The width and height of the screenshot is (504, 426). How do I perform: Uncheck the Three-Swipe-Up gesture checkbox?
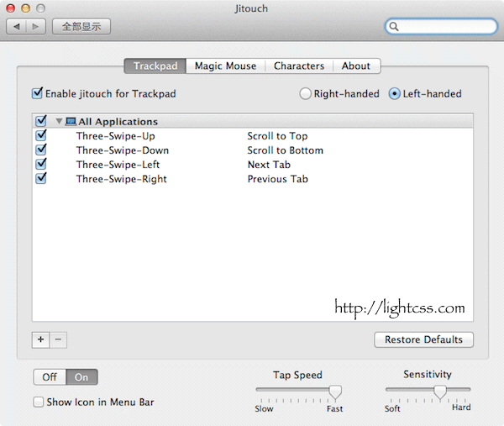coord(41,135)
